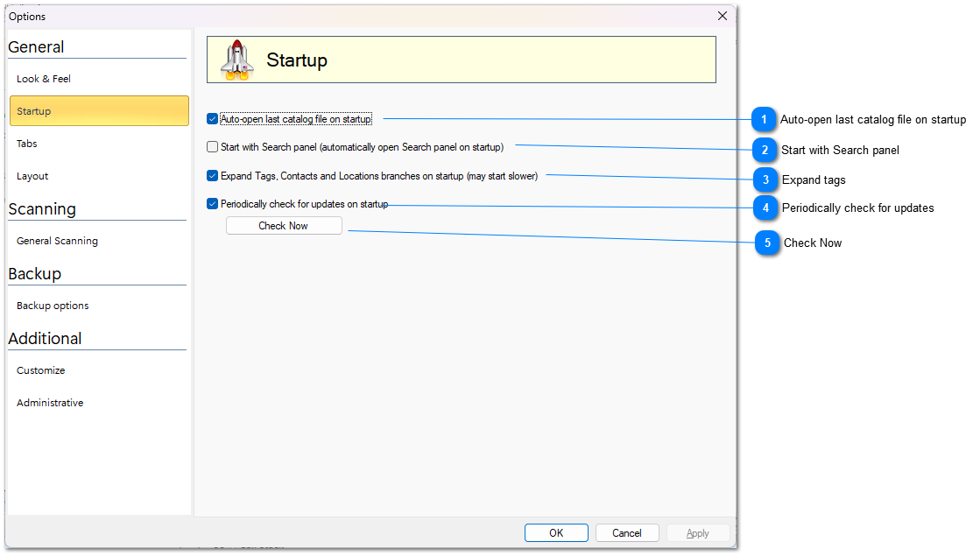Select the Startup category in sidebar
This screenshot has height=556, width=980.
[x=99, y=111]
